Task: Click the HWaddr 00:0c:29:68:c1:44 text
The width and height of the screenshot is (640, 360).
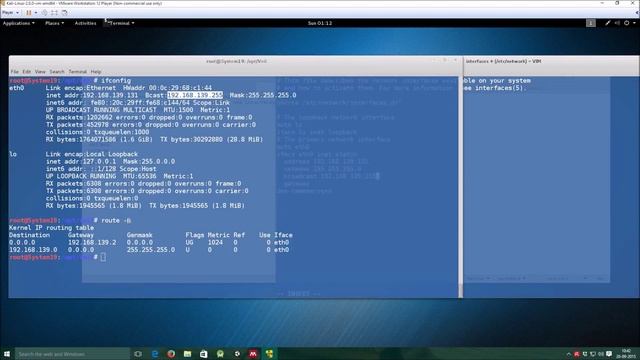Action: pos(167,88)
